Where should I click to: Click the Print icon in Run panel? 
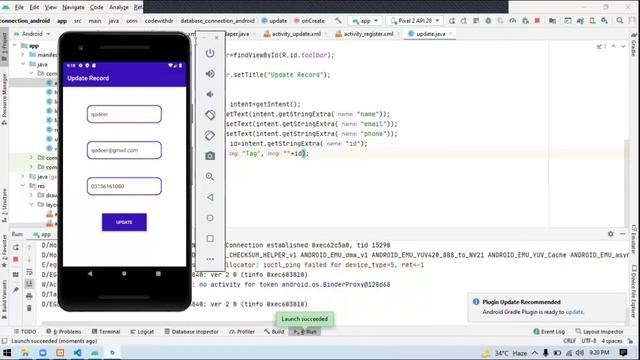coord(29,296)
